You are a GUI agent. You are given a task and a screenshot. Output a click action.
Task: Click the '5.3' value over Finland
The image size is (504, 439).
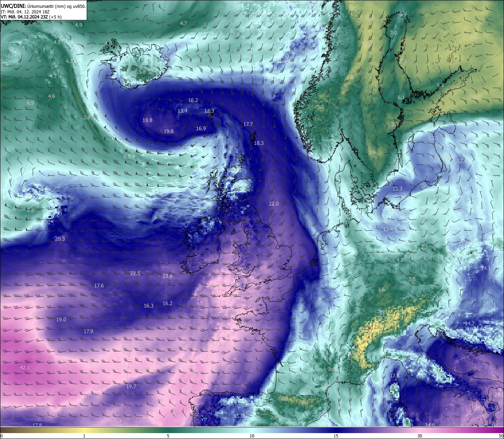[x=440, y=85]
